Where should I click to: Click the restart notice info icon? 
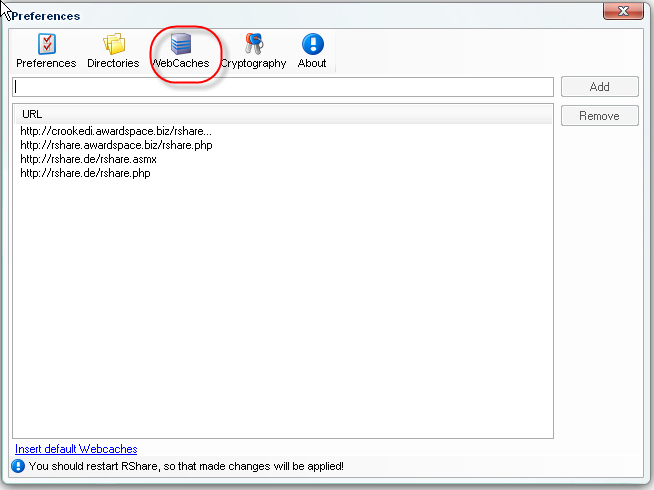coord(18,466)
